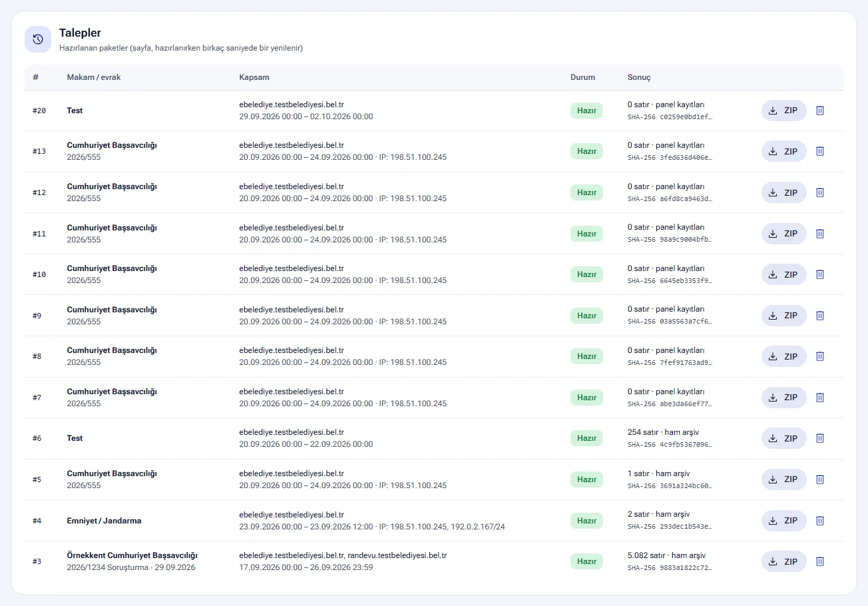Click the 'Emniyet / Jandarma' row title
The image size is (868, 606).
pos(105,521)
